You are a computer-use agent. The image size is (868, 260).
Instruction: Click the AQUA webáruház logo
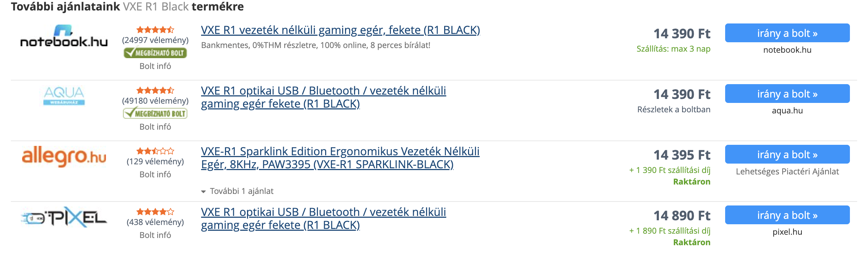(x=64, y=96)
